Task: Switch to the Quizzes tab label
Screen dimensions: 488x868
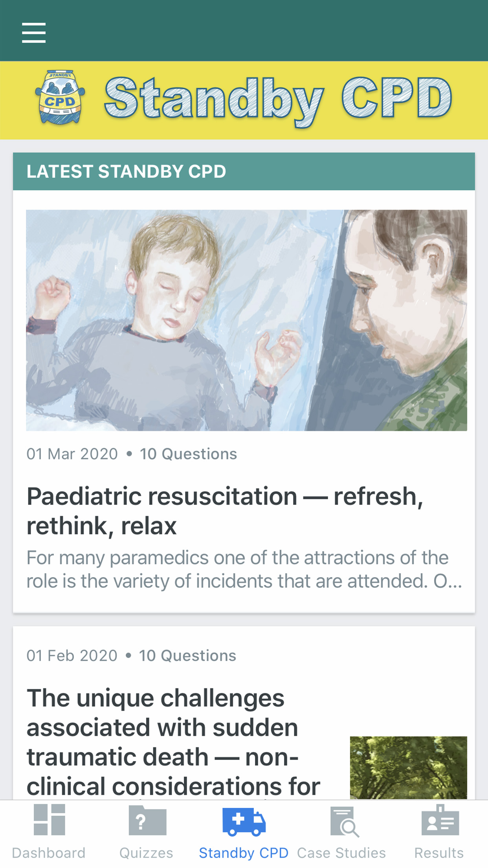Action: [x=146, y=853]
